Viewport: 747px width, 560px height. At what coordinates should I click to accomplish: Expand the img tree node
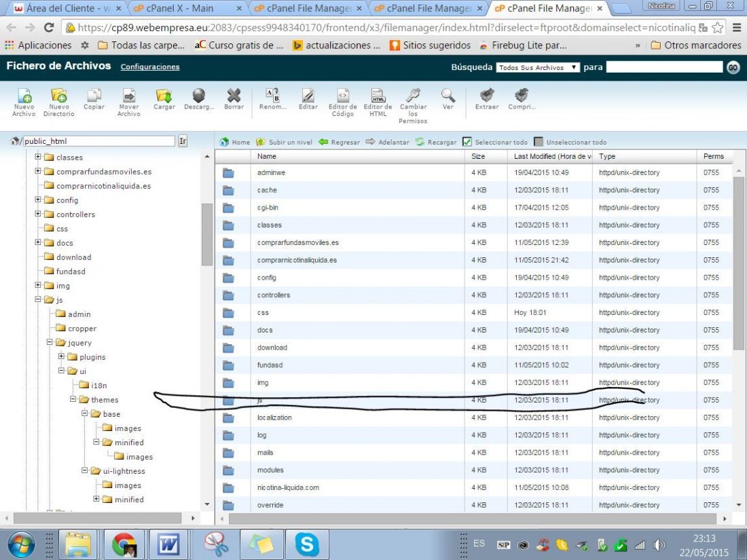click(37, 285)
